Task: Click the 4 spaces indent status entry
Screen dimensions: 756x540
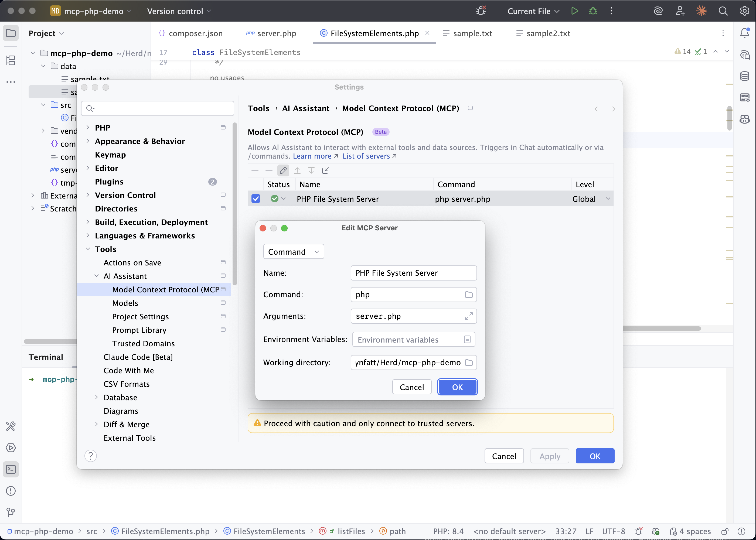Action: [x=690, y=531]
